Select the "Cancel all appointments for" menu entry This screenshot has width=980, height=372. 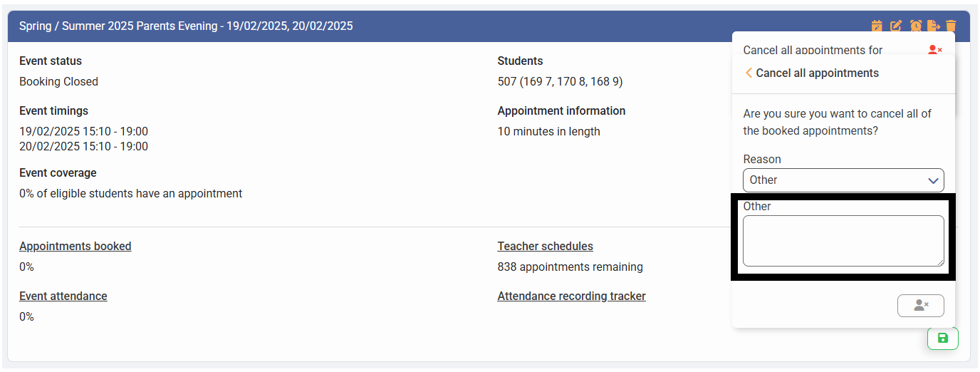813,50
